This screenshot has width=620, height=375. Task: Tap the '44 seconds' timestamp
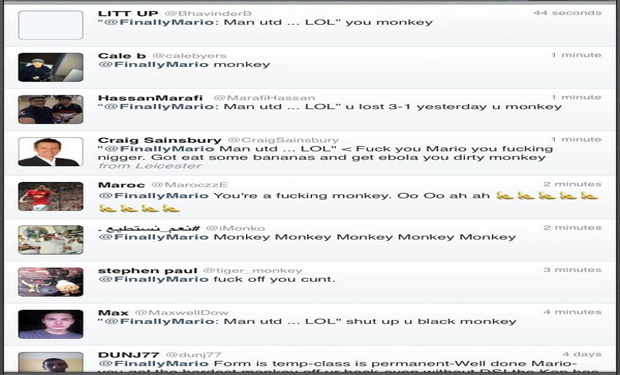(x=567, y=13)
